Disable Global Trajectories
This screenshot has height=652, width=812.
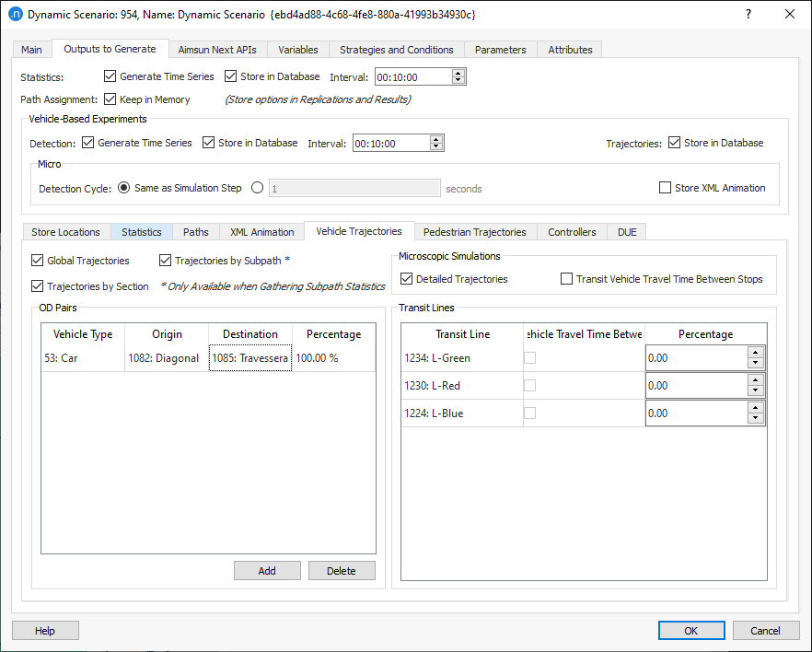click(37, 260)
